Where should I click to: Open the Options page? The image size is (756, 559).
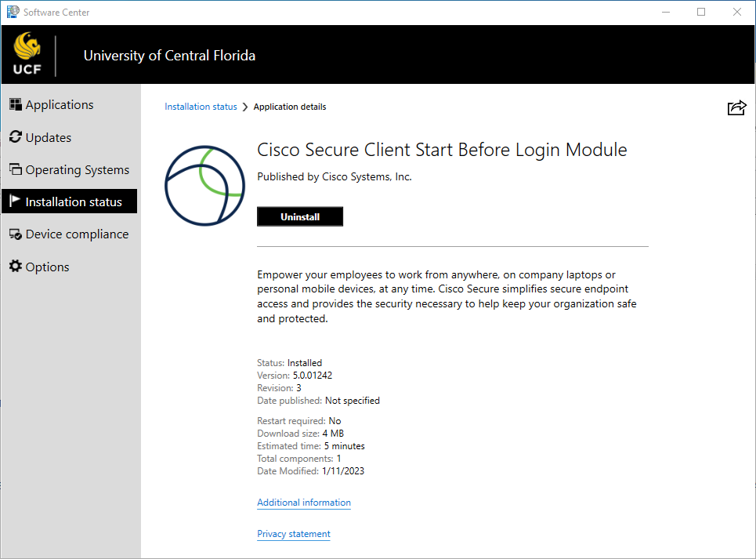pyautogui.click(x=70, y=267)
